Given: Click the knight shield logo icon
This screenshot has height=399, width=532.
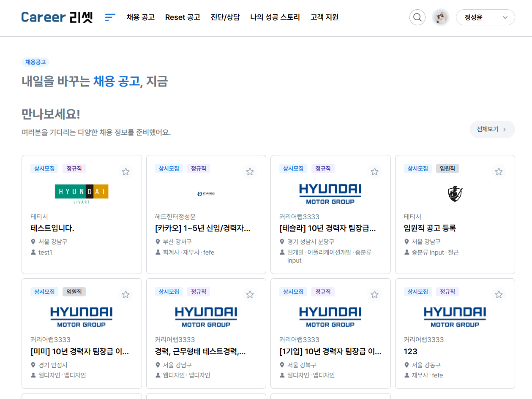Looking at the screenshot, I should (x=455, y=194).
